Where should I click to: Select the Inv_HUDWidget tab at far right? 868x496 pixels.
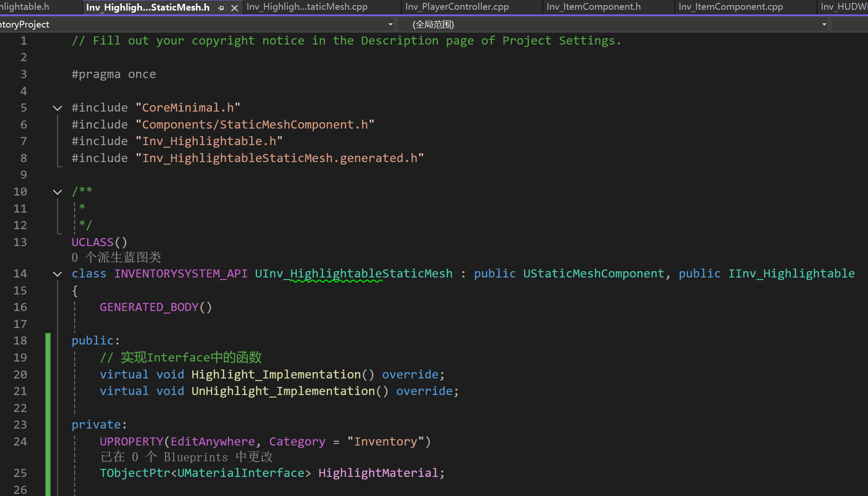(x=843, y=7)
